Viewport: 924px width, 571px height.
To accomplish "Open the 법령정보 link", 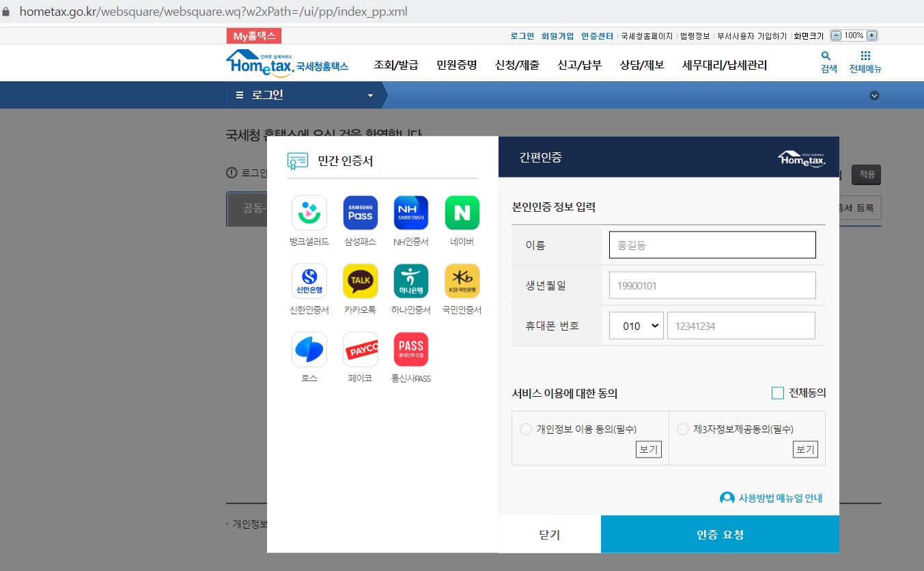I will tap(695, 36).
